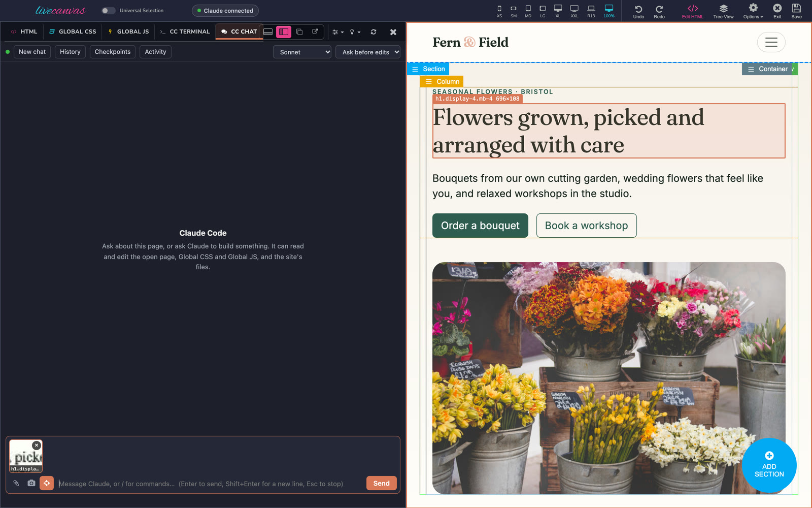
Task: Expand the lightbulb theme dropdown
Action: click(355, 32)
